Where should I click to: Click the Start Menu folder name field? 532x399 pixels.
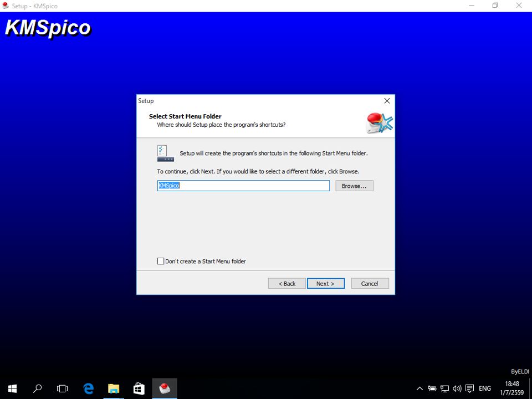point(243,186)
